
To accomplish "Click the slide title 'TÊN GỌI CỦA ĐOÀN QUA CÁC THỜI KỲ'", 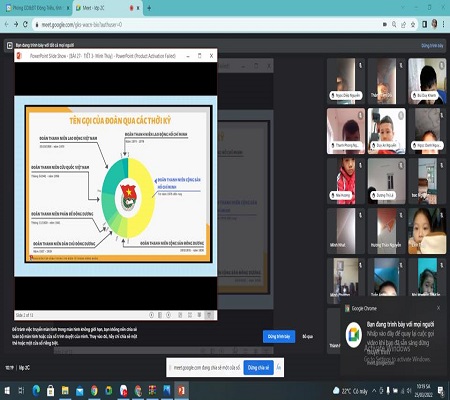I will tap(120, 121).
